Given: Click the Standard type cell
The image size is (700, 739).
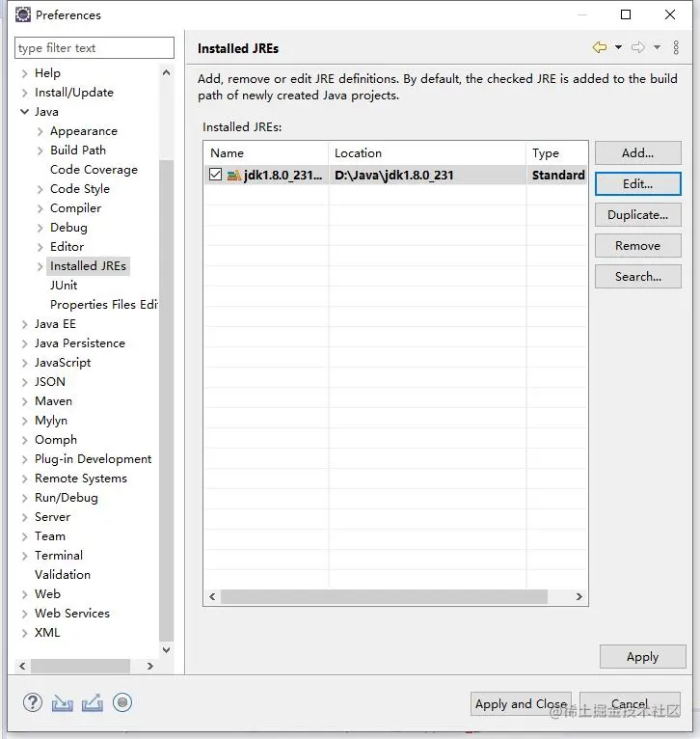Looking at the screenshot, I should point(557,176).
